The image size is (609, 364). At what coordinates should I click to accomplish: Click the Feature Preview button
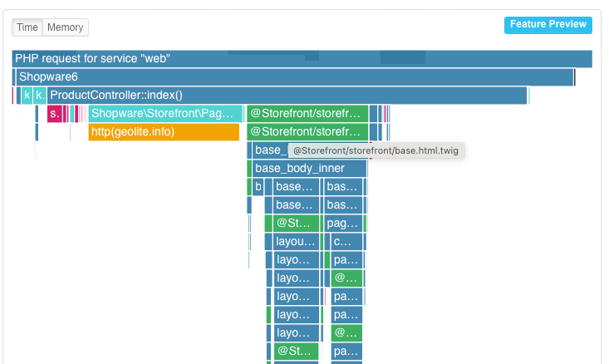point(548,25)
